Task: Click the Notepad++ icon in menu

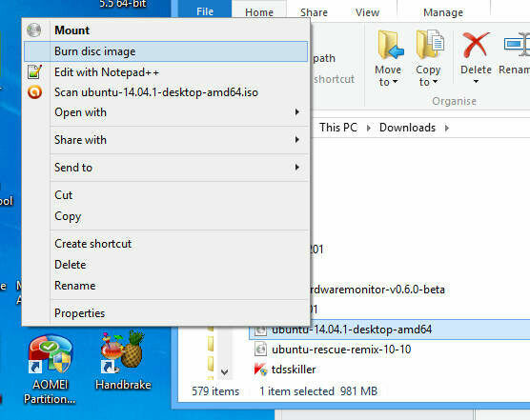Action: click(x=34, y=71)
